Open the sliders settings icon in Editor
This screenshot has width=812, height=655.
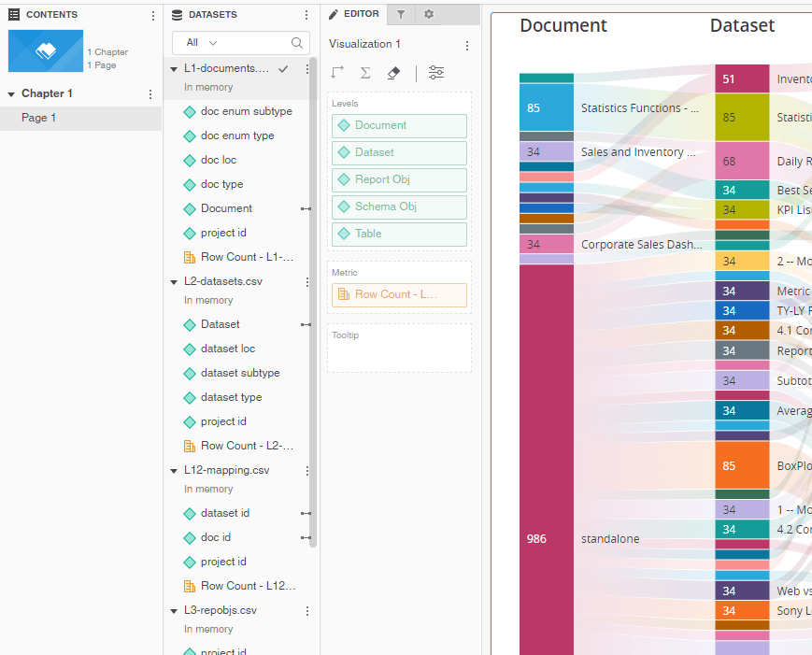(x=436, y=73)
